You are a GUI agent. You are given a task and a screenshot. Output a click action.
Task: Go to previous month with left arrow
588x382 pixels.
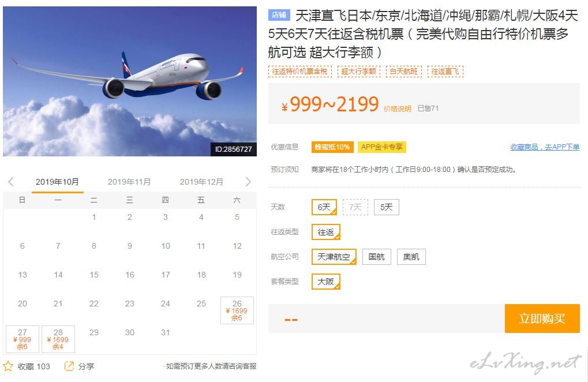coord(11,182)
